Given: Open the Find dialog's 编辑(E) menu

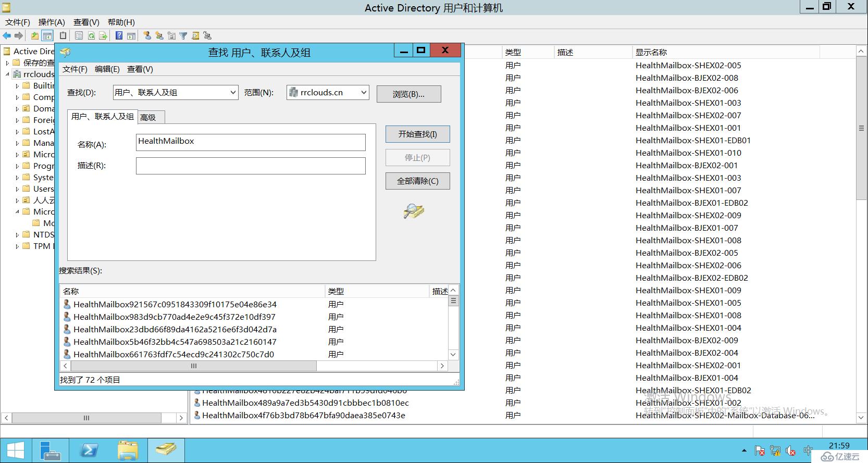Looking at the screenshot, I should click(x=107, y=69).
